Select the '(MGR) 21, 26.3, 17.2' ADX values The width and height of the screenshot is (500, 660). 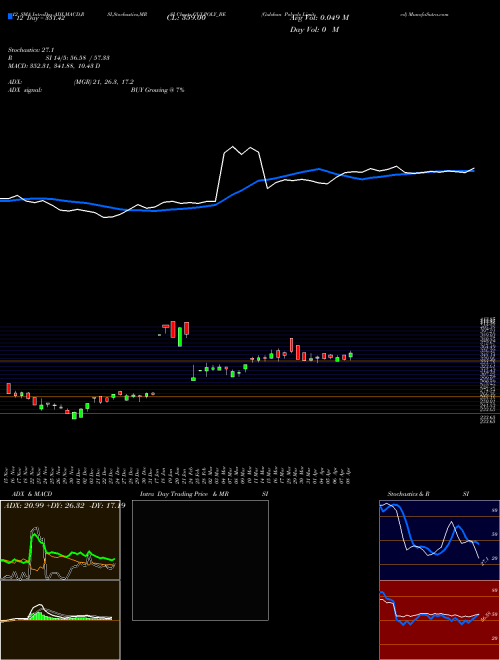104,82
